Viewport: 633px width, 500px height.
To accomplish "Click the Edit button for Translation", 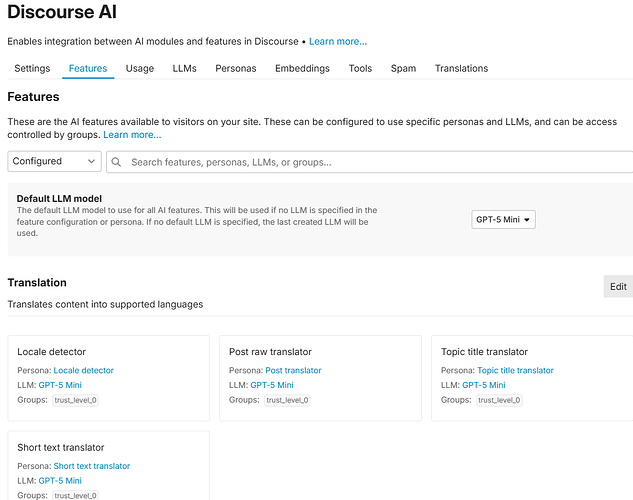I will (x=618, y=287).
